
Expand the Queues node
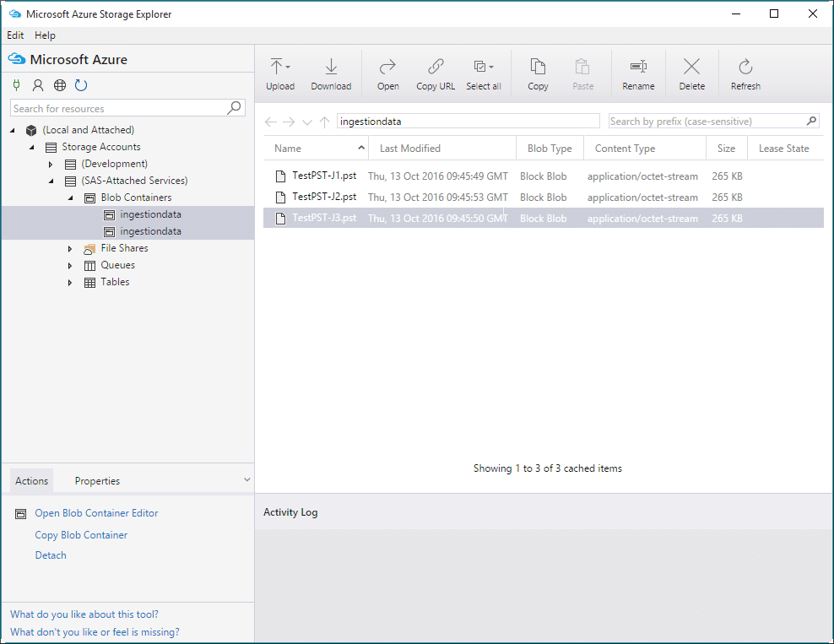point(70,265)
